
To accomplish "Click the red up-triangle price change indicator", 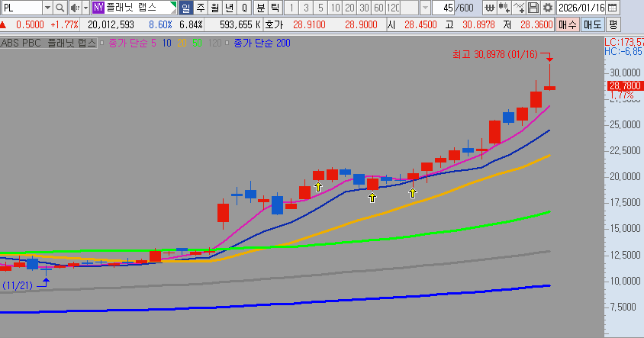I will click(x=3, y=25).
